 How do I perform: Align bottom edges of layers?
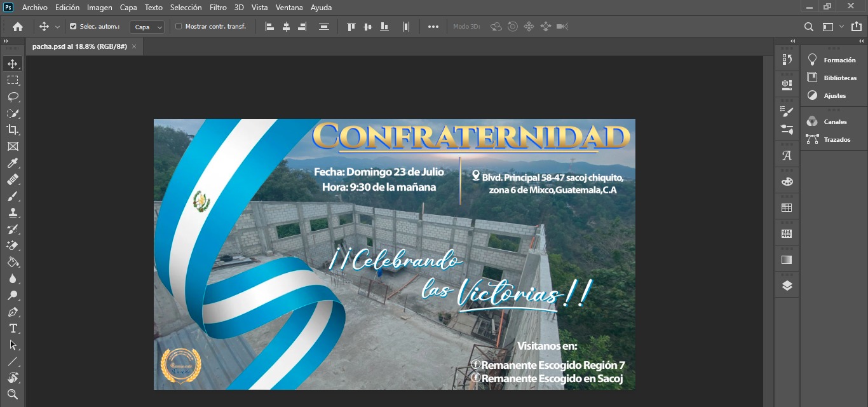pyautogui.click(x=384, y=27)
